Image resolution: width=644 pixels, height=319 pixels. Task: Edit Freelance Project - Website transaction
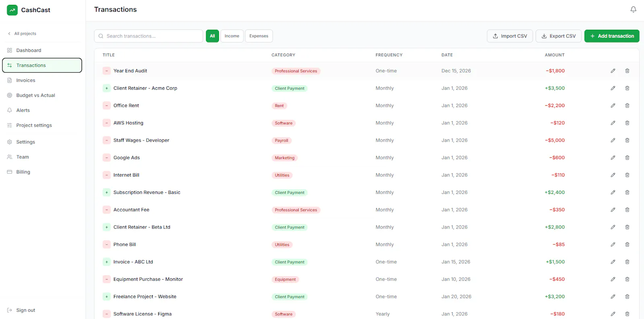613,296
